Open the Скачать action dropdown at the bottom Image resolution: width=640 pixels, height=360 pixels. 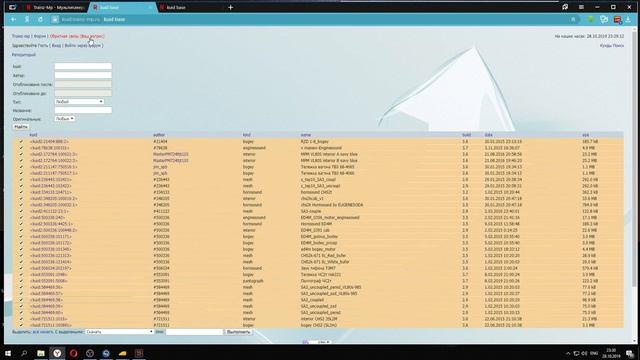119,332
